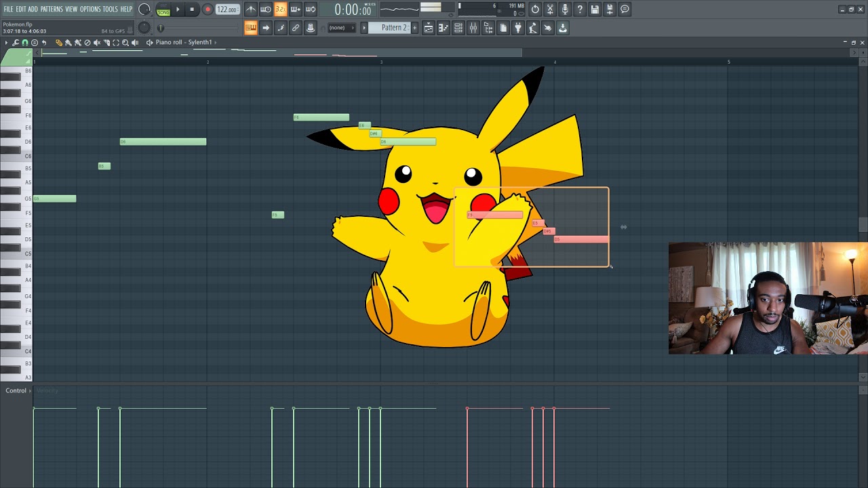Screen dimensions: 868x488
Task: Toggle Pattern/Song mode switch
Action: coord(163,9)
